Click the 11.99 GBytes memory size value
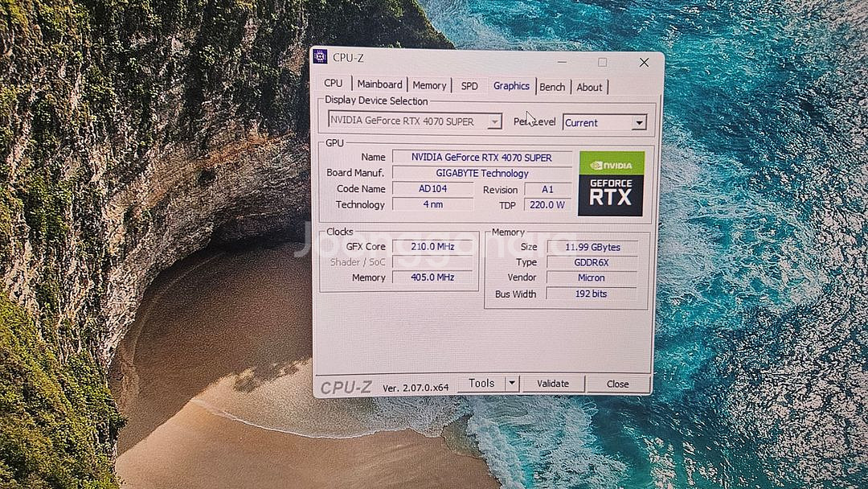868x489 pixels. 592,247
